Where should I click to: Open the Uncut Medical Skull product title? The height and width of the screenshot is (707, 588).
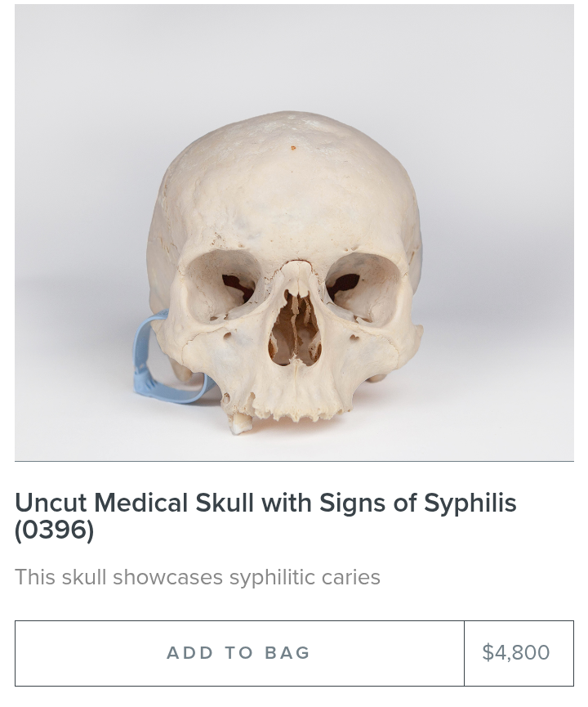266,516
